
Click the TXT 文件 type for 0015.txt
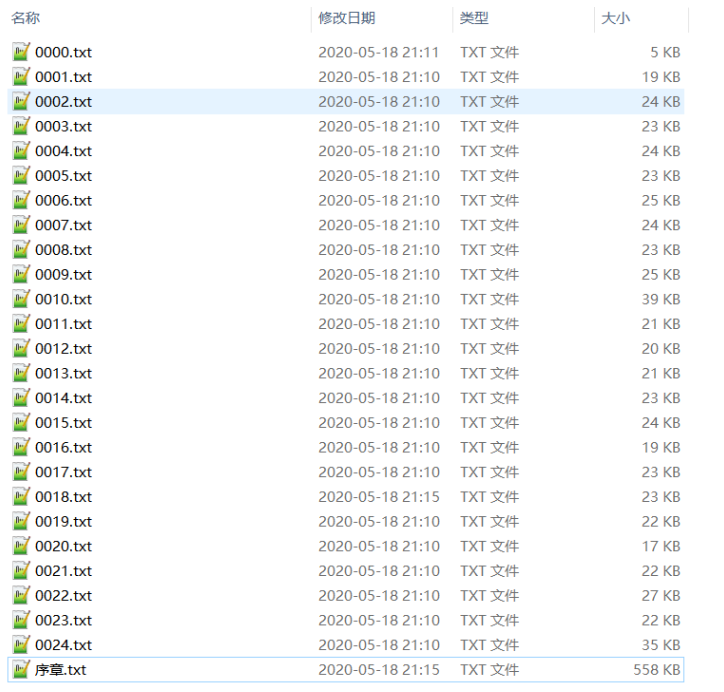(x=489, y=423)
